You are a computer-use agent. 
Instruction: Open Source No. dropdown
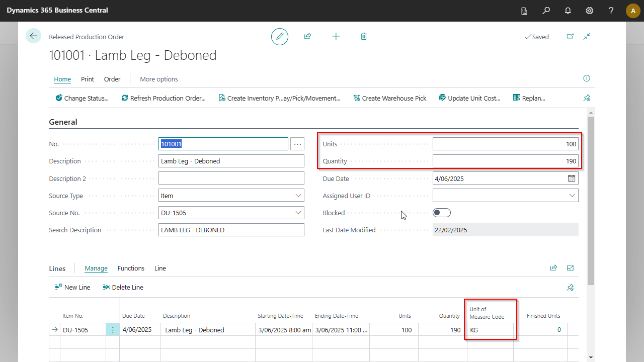click(x=298, y=213)
